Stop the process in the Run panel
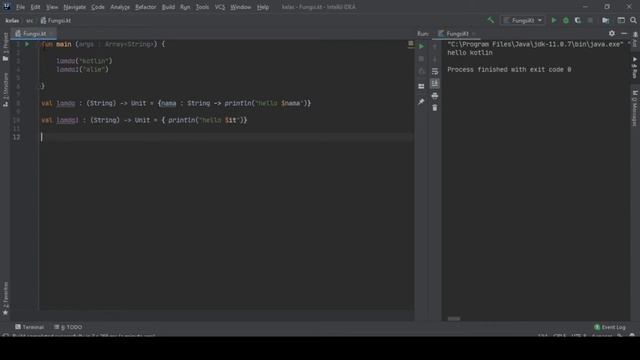 [421, 59]
